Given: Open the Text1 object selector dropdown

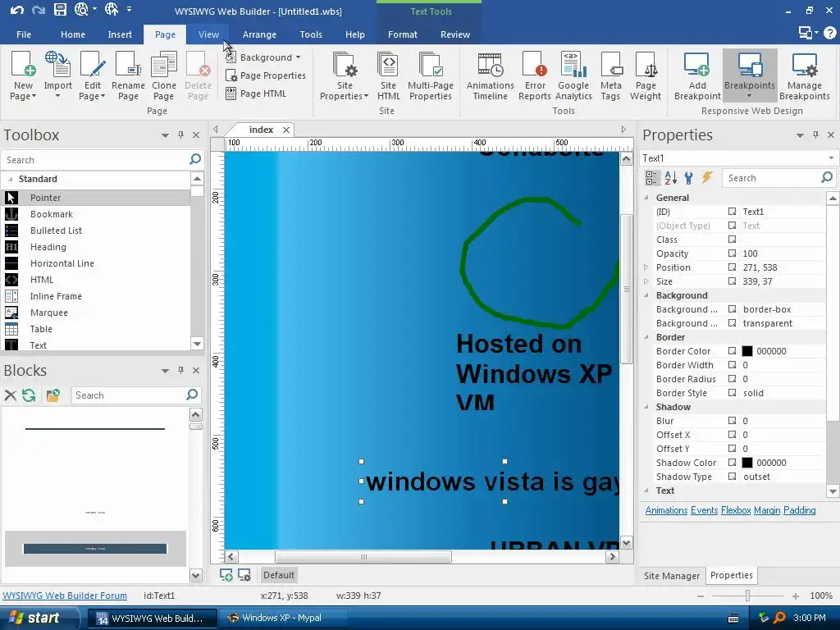Looking at the screenshot, I should (831, 158).
